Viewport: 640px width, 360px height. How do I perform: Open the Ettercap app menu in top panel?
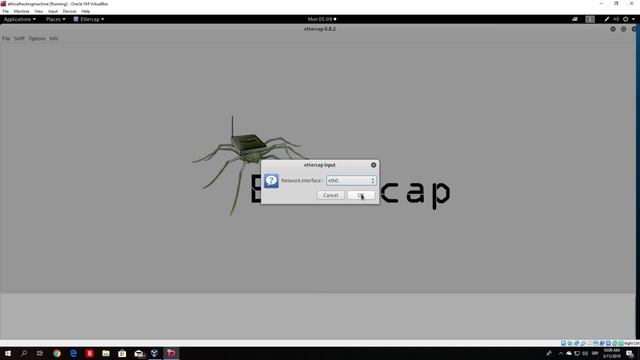click(89, 19)
